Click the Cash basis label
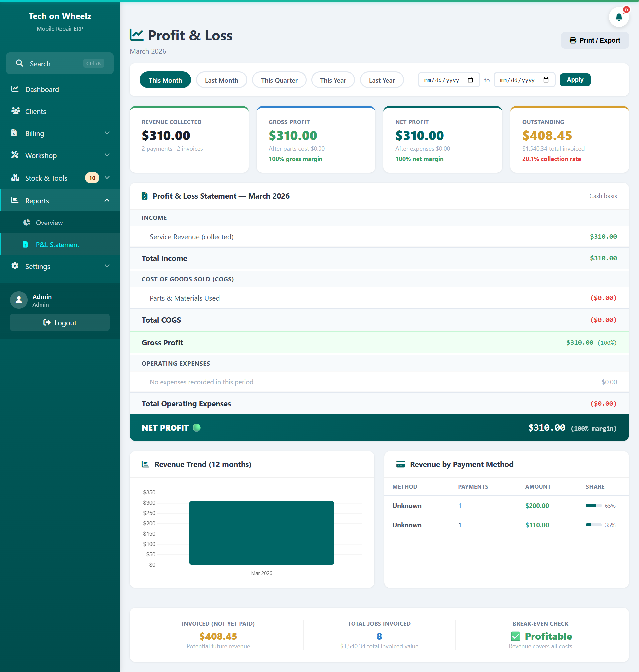 click(603, 196)
